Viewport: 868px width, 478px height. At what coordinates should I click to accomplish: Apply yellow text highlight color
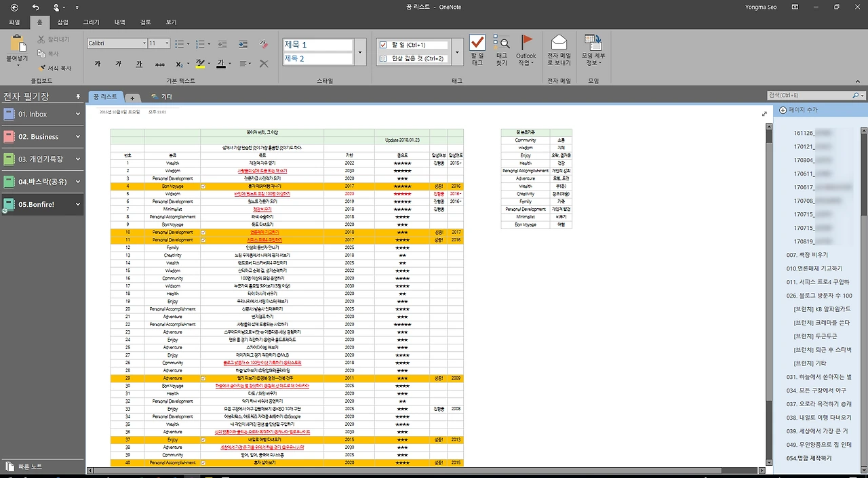tap(199, 64)
